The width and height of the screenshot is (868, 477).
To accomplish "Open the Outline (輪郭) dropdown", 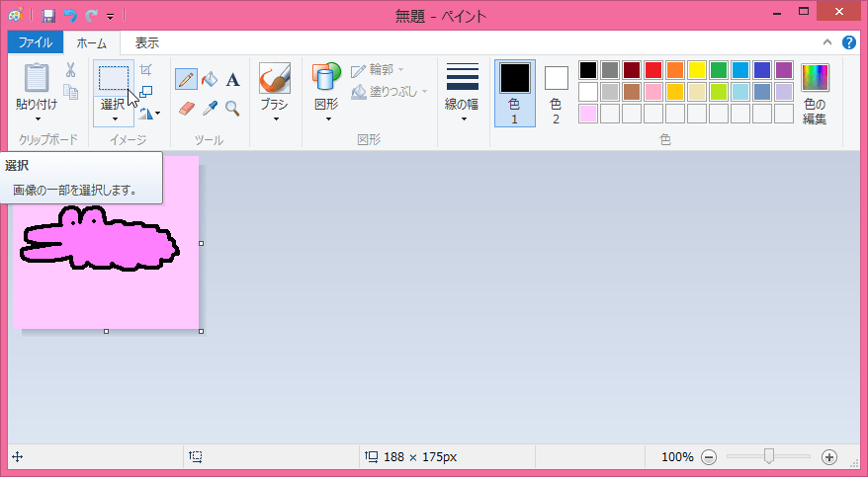I will 378,70.
